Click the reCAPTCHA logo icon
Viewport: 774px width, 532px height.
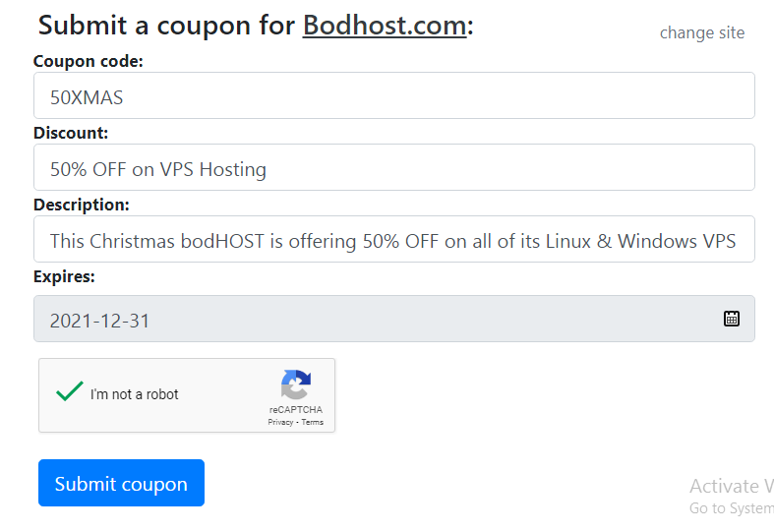click(x=296, y=384)
